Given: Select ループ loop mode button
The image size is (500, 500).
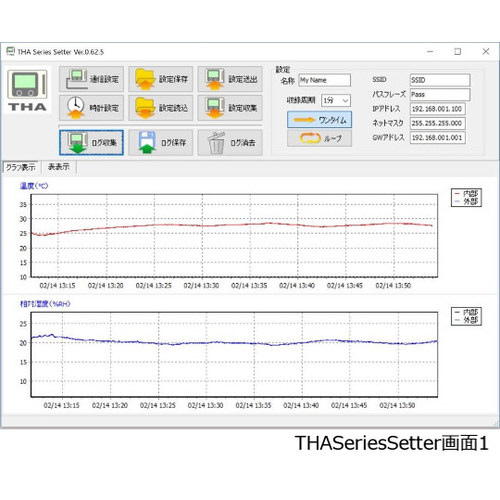Looking at the screenshot, I should click(x=319, y=138).
